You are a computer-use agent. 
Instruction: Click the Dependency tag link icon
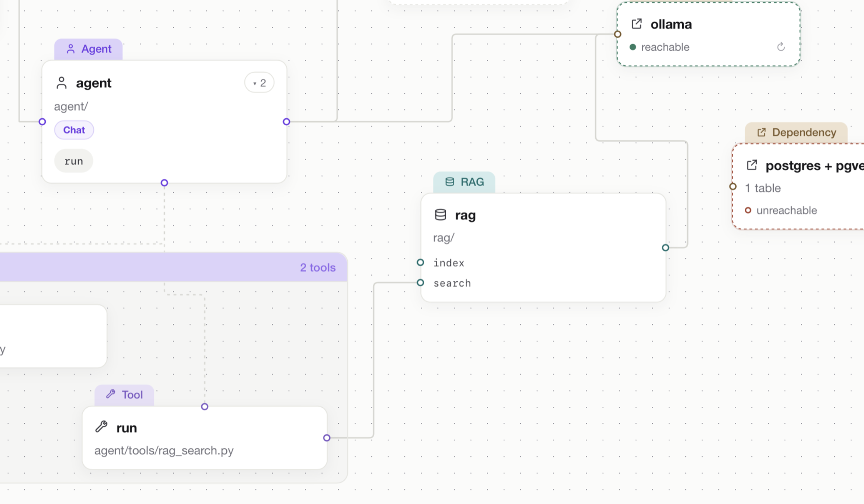(762, 132)
